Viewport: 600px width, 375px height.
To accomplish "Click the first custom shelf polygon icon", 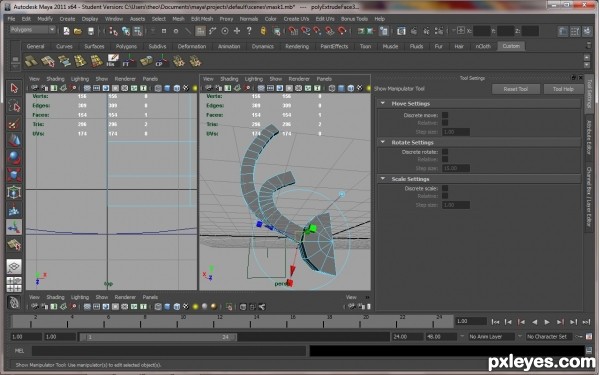I will 31,61.
